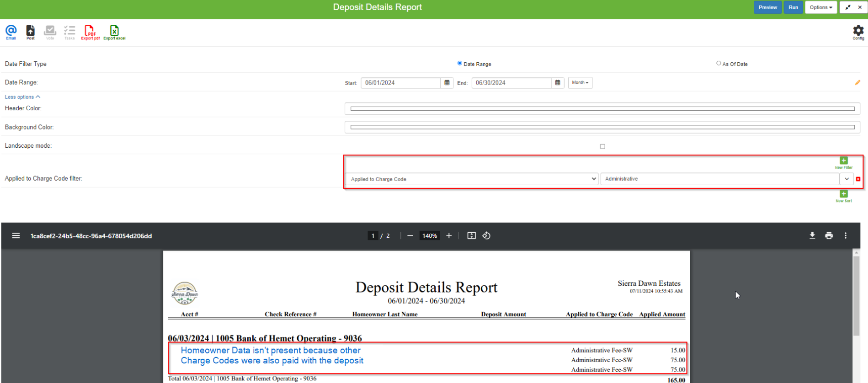The image size is (868, 383).
Task: Click the PDF page number box
Action: pos(373,236)
